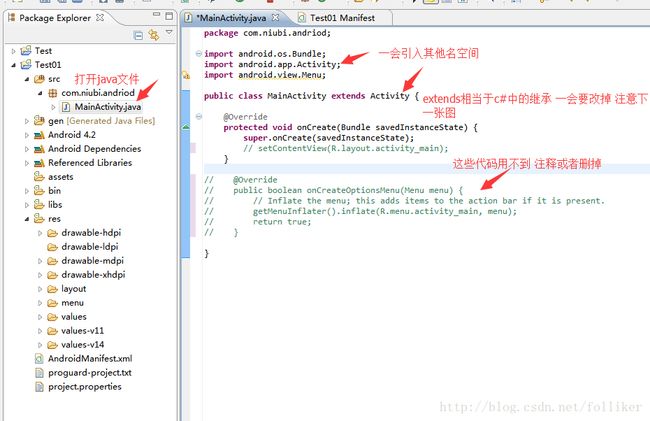Click the src source folder icon
The image size is (650, 421).
pyautogui.click(x=39, y=79)
